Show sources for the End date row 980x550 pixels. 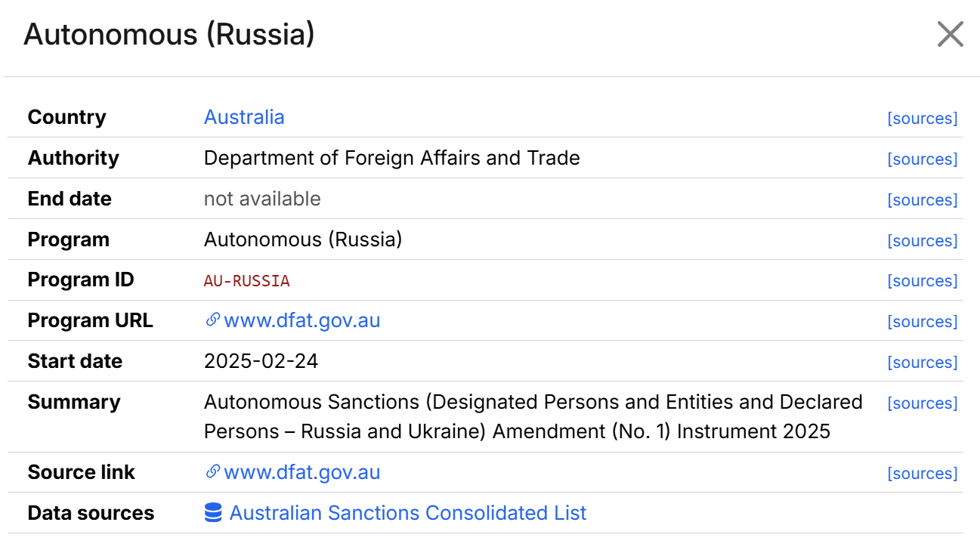tap(923, 200)
